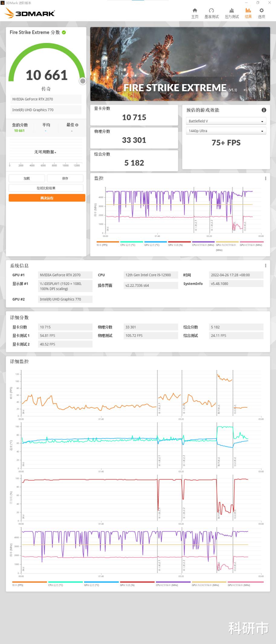The height and width of the screenshot is (644, 276).
Task: Click the NVIDIA GeForce RTX 2070 score field
Action: (46, 99)
